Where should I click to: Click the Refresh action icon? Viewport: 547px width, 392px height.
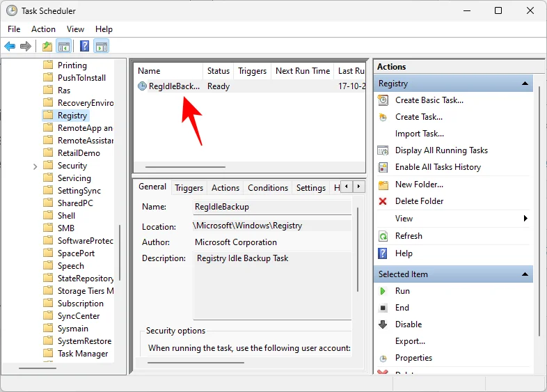pyautogui.click(x=383, y=236)
